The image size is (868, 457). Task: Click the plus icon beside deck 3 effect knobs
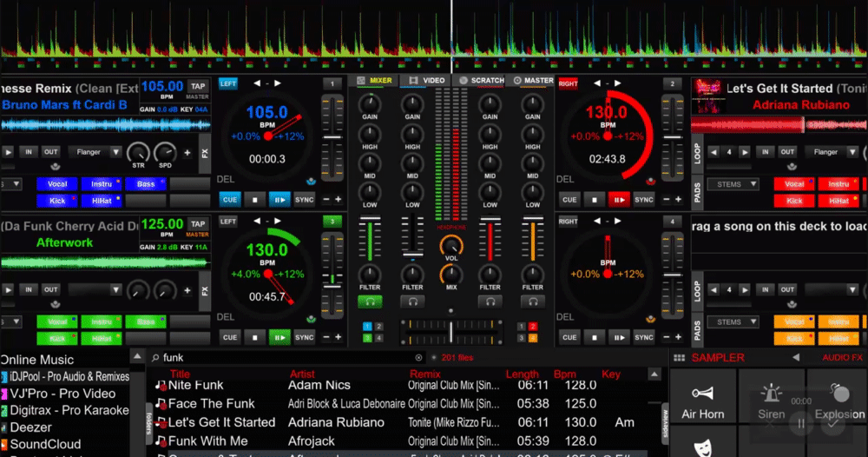[x=187, y=289]
